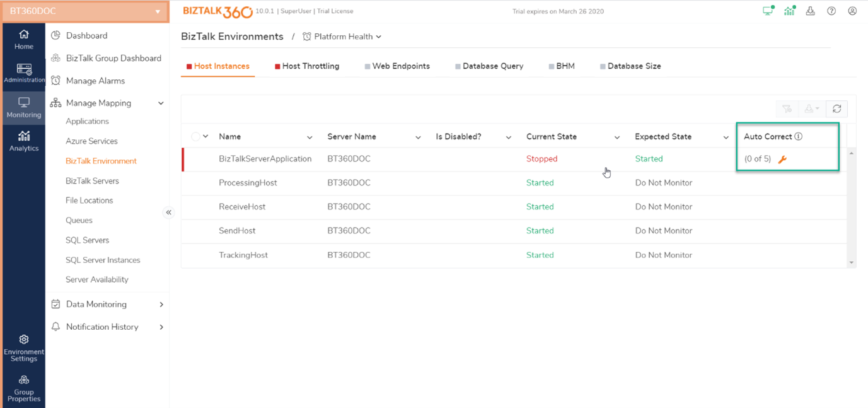Click the Notification History bell icon

pyautogui.click(x=55, y=327)
